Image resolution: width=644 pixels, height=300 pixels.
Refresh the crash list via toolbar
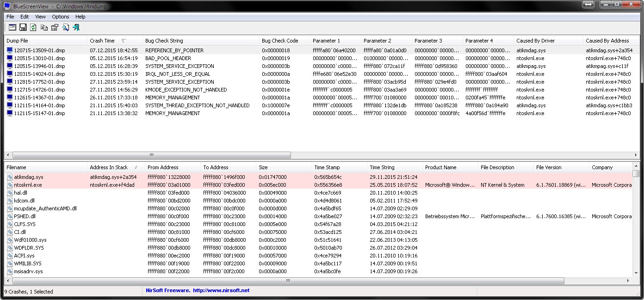click(33, 27)
